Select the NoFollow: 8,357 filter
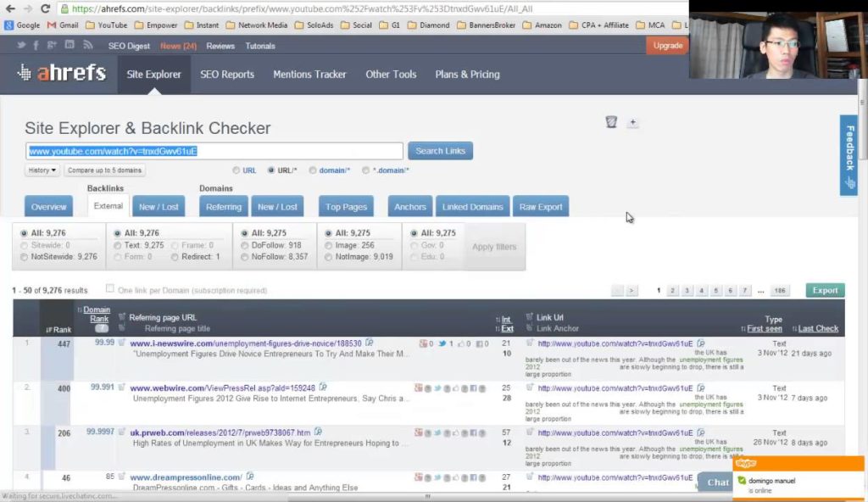The image size is (868, 502). (x=245, y=257)
